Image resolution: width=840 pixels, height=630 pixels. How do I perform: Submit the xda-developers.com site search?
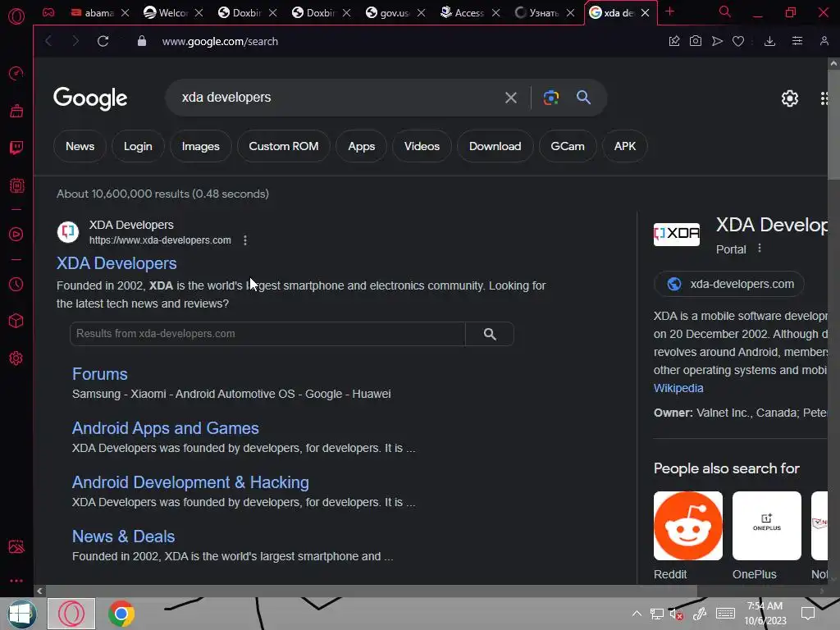click(490, 334)
